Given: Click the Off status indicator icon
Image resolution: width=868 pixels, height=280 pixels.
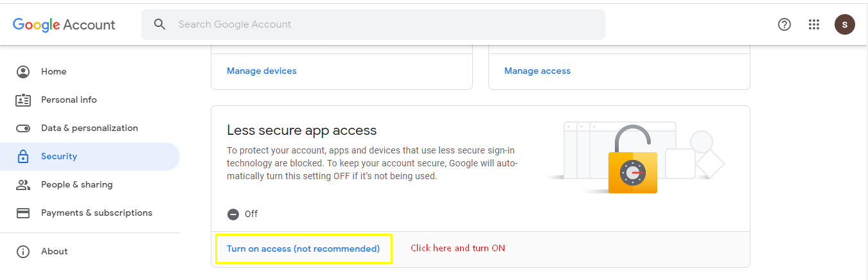Looking at the screenshot, I should point(233,214).
